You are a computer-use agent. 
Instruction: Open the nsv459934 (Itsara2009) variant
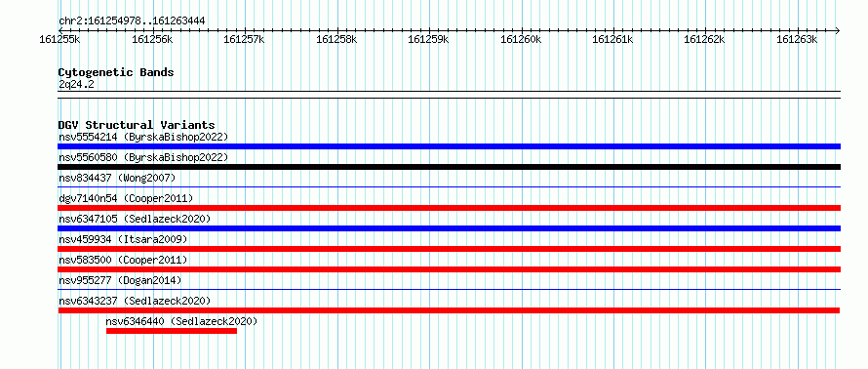click(123, 239)
